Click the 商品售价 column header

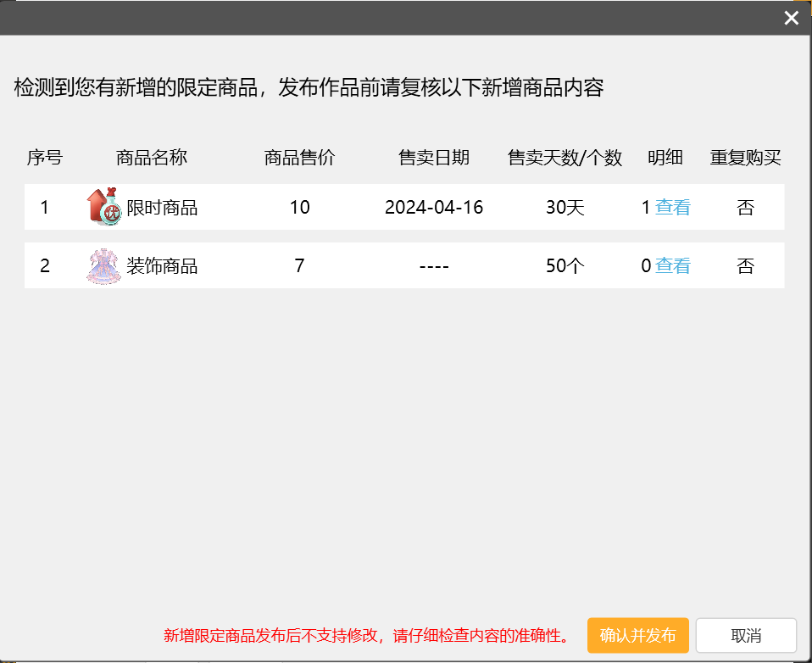(x=299, y=157)
